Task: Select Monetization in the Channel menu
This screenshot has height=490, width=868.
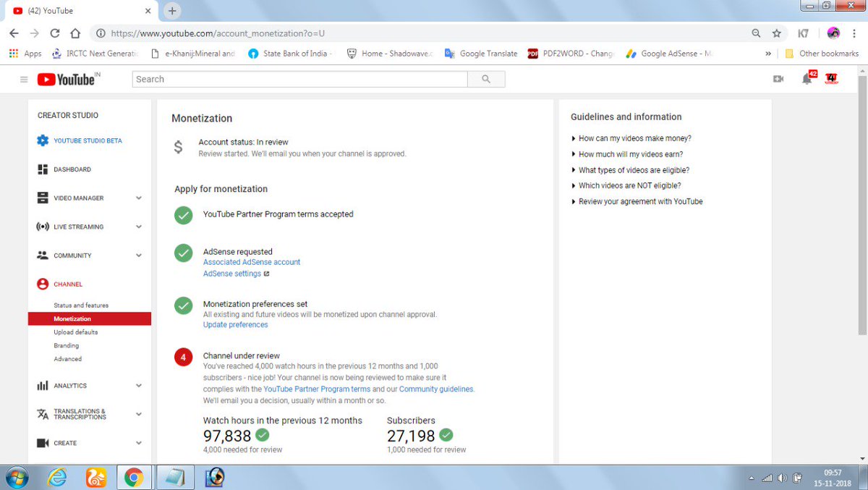Action: click(90, 319)
